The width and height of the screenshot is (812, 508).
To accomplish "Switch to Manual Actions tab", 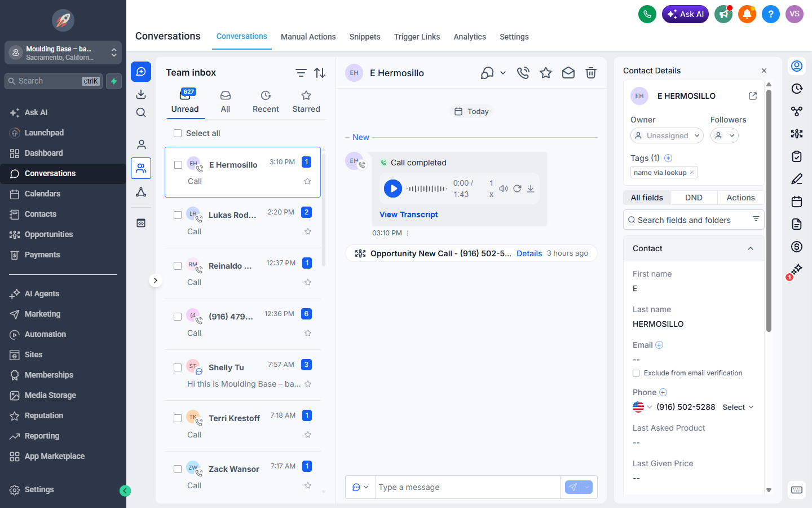I will click(308, 37).
